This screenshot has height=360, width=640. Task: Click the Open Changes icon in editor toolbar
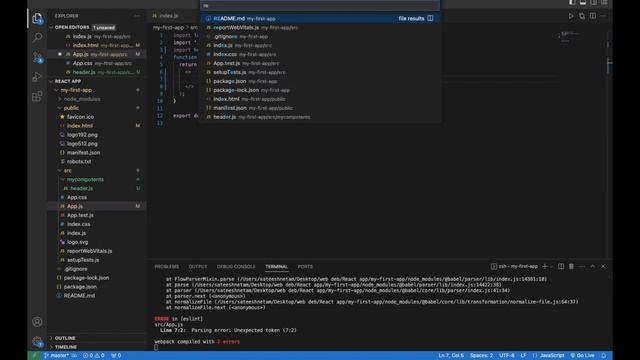tap(582, 16)
